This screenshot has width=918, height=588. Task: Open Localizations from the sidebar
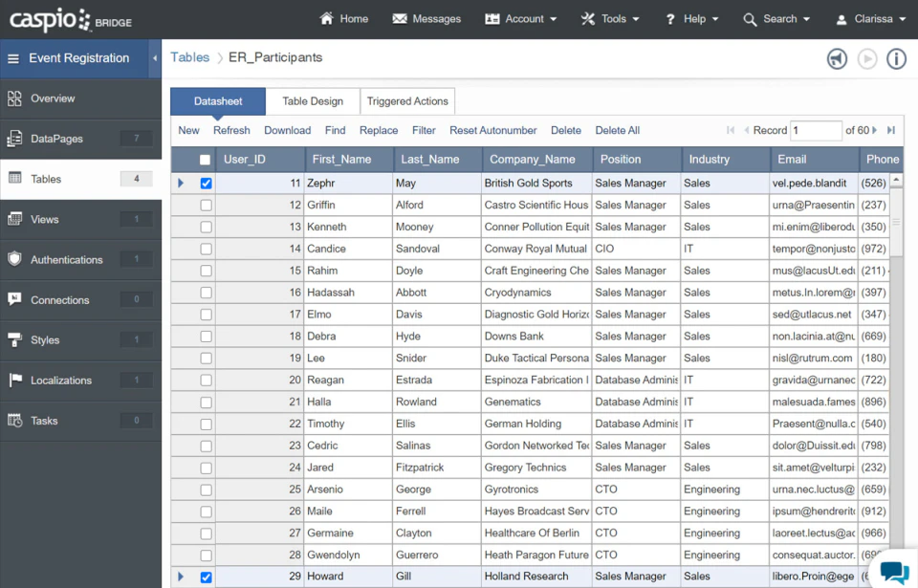(62, 380)
